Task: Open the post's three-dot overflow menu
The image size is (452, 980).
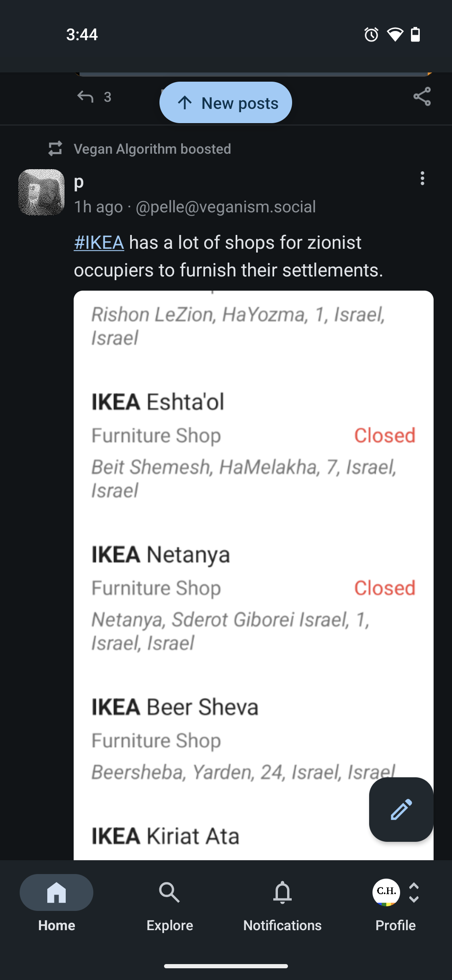Action: coord(422,178)
